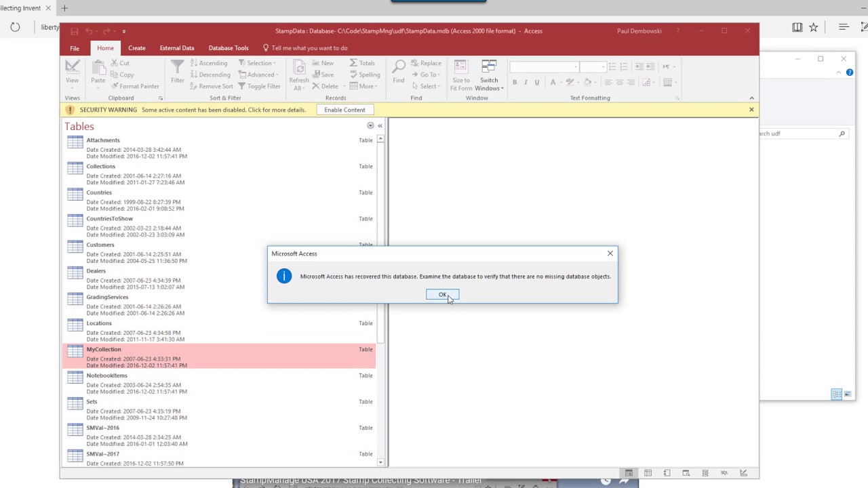
Task: Click the Refresh All icon
Action: tap(299, 67)
